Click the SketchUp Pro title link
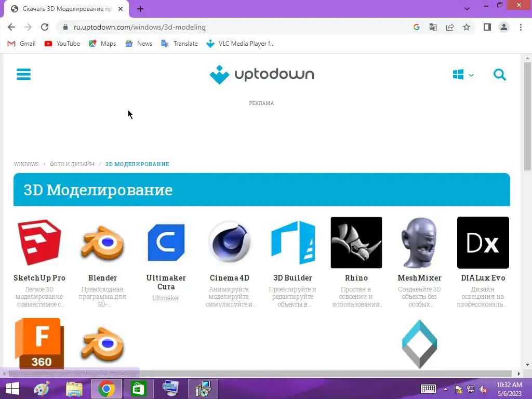 click(39, 278)
